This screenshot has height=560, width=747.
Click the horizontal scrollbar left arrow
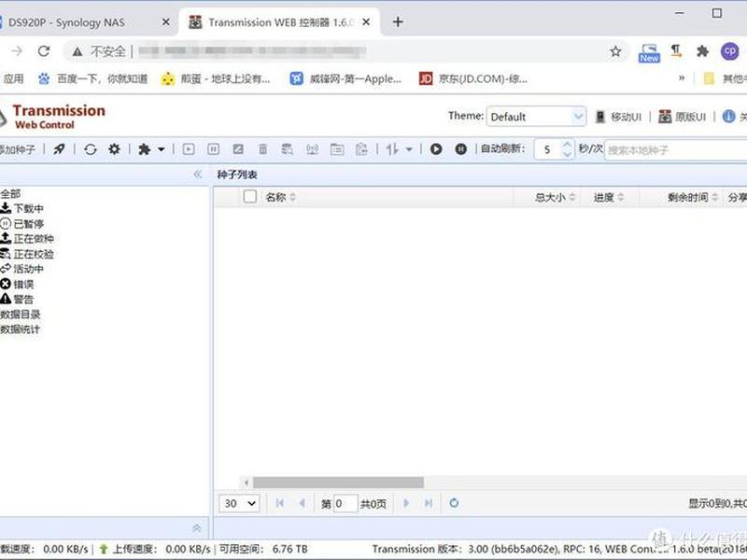point(247,483)
